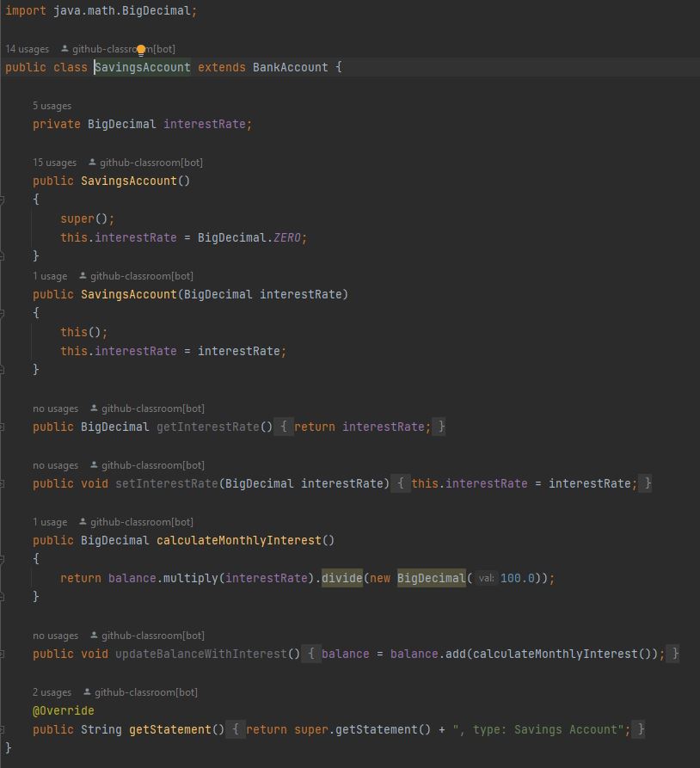The image size is (700, 768).
Task: Click the person icon above updateBalanceWithInterest
Action: pos(93,636)
